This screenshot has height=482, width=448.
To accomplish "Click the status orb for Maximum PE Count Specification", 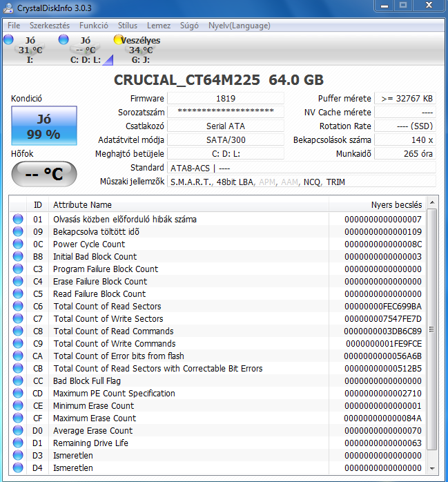I will [18, 393].
